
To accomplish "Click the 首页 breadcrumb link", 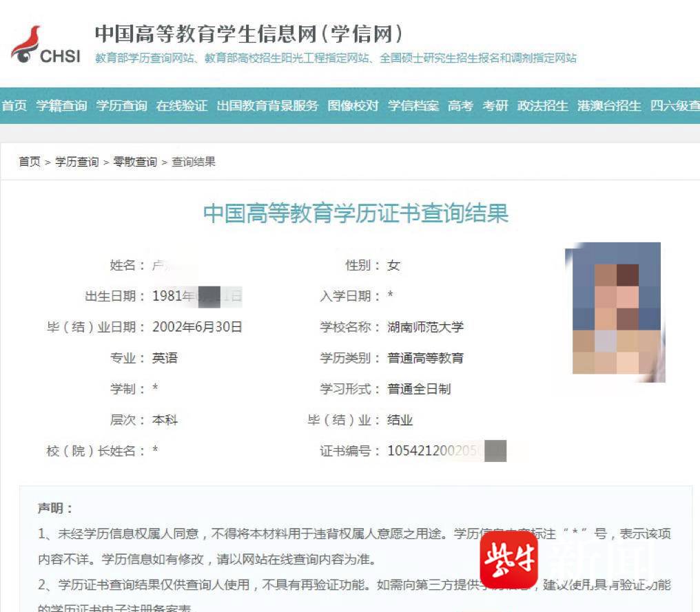I will coord(30,162).
